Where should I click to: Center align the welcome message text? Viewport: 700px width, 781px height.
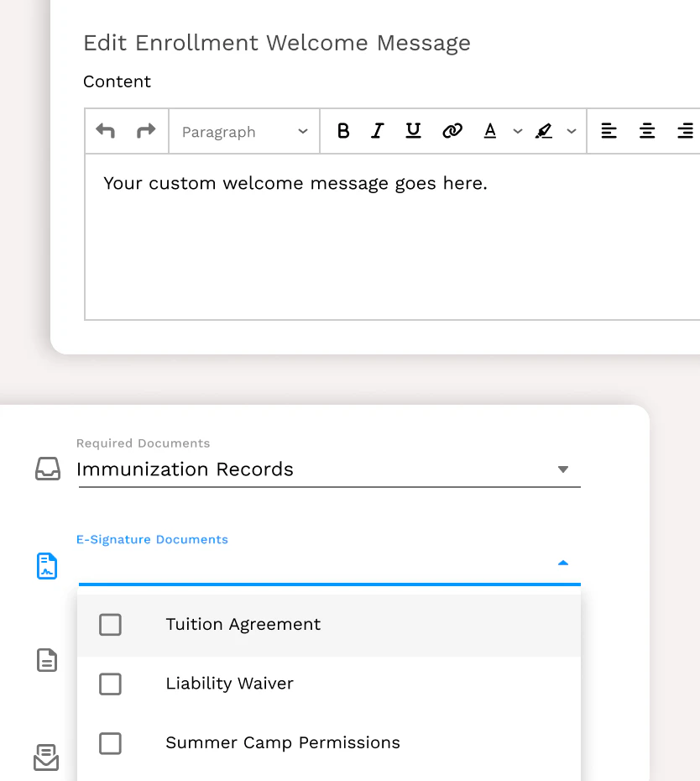click(x=647, y=131)
